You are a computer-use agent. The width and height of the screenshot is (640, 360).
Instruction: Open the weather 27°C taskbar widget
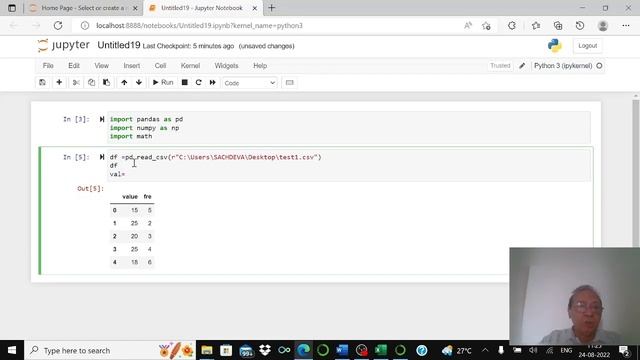coord(457,350)
